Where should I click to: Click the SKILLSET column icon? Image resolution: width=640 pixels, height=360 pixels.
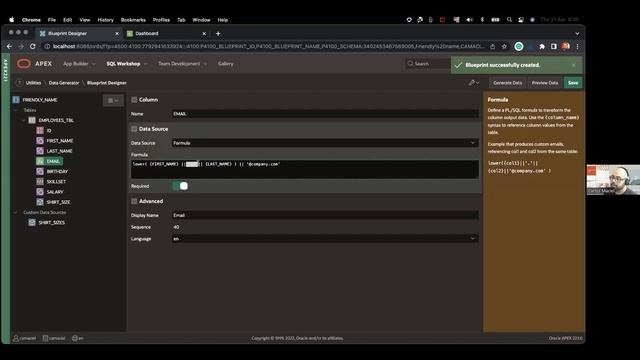click(40, 182)
